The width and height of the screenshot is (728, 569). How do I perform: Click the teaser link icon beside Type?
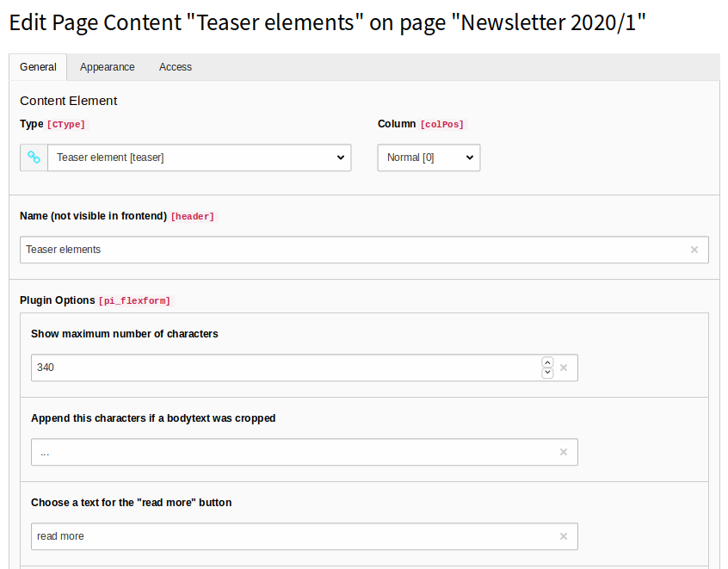[x=34, y=158]
